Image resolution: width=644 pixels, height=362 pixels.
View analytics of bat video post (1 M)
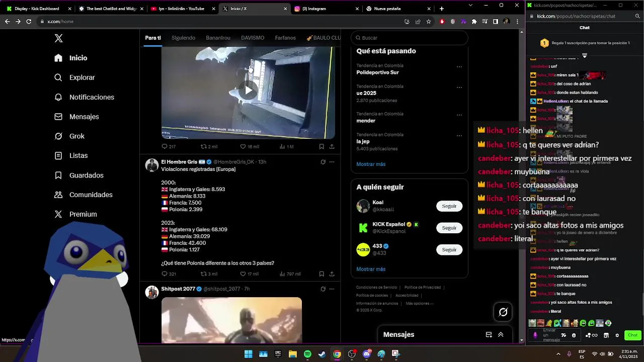point(286,146)
